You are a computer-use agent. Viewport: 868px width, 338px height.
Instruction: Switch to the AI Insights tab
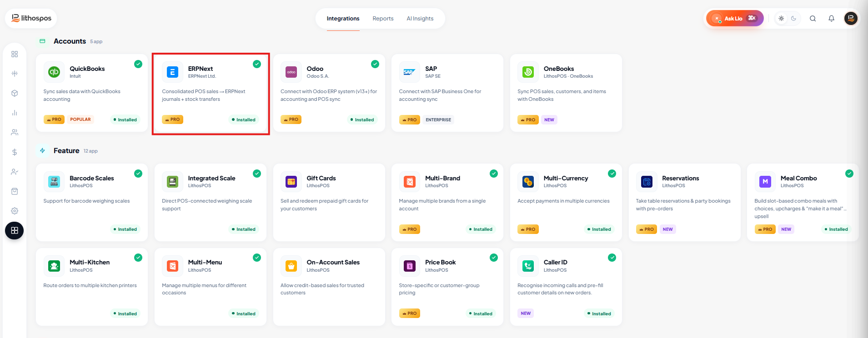click(420, 19)
